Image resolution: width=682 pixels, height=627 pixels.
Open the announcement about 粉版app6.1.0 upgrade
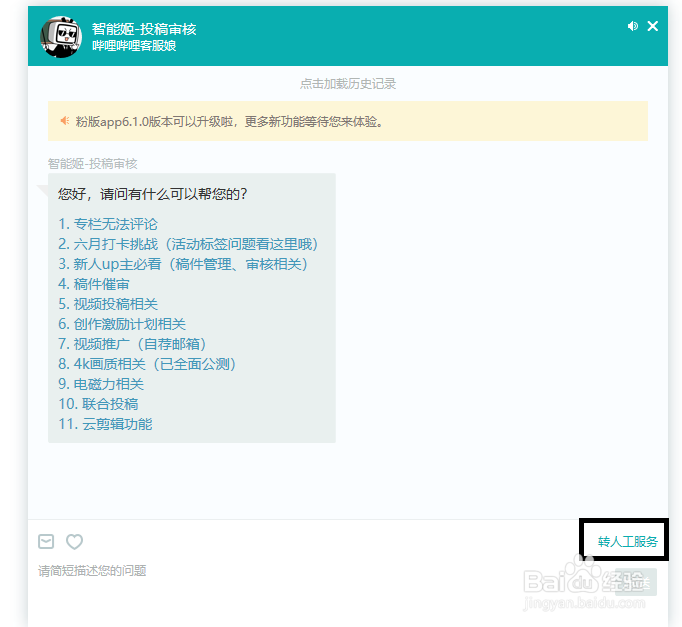pyautogui.click(x=348, y=121)
